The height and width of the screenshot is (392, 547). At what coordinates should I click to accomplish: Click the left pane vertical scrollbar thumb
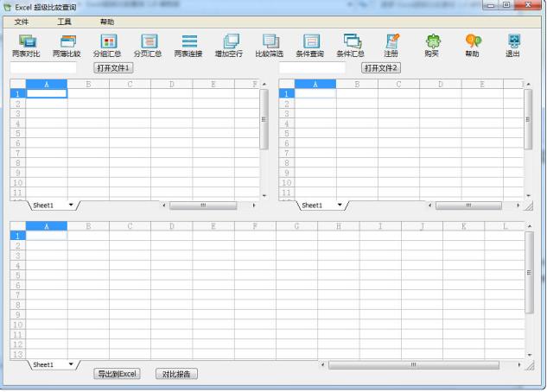coord(264,119)
